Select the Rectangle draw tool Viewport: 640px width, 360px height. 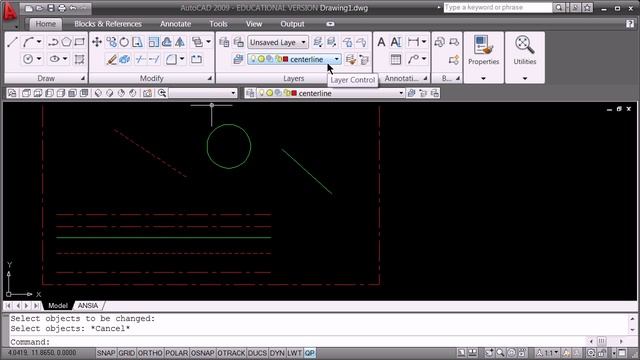[79, 42]
